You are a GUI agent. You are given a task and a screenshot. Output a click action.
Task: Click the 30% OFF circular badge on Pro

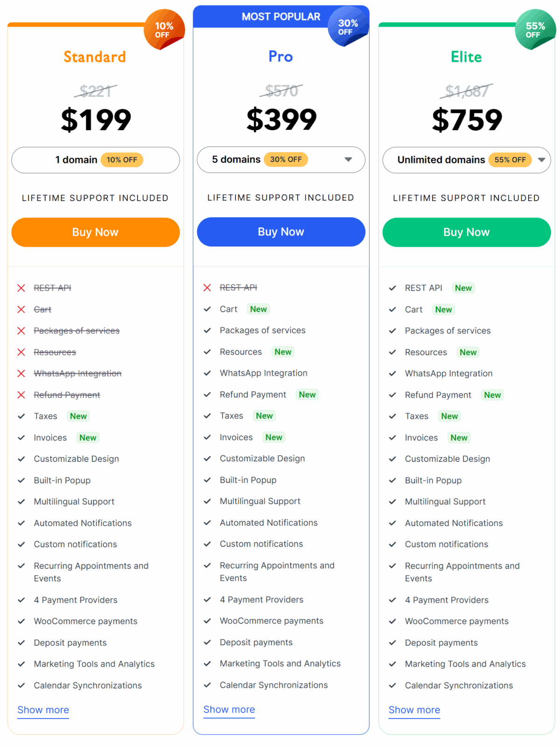(x=348, y=27)
